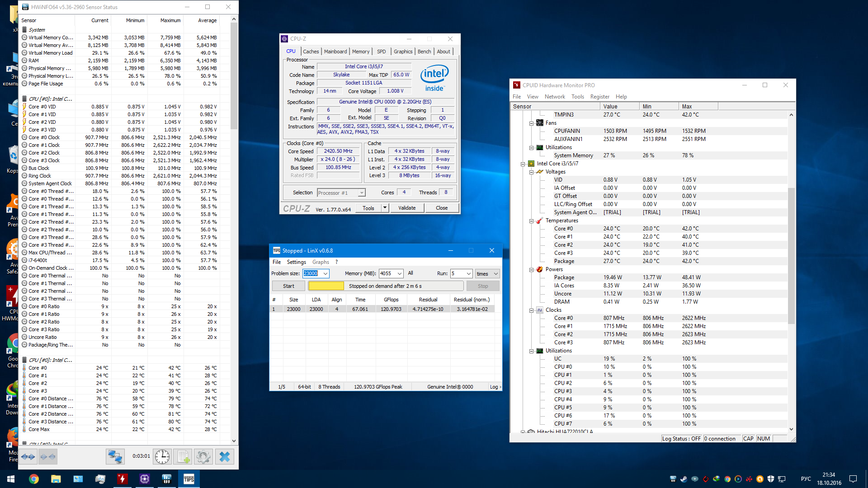
Task: Open HWiNFO sensor settings gear
Action: [x=203, y=457]
